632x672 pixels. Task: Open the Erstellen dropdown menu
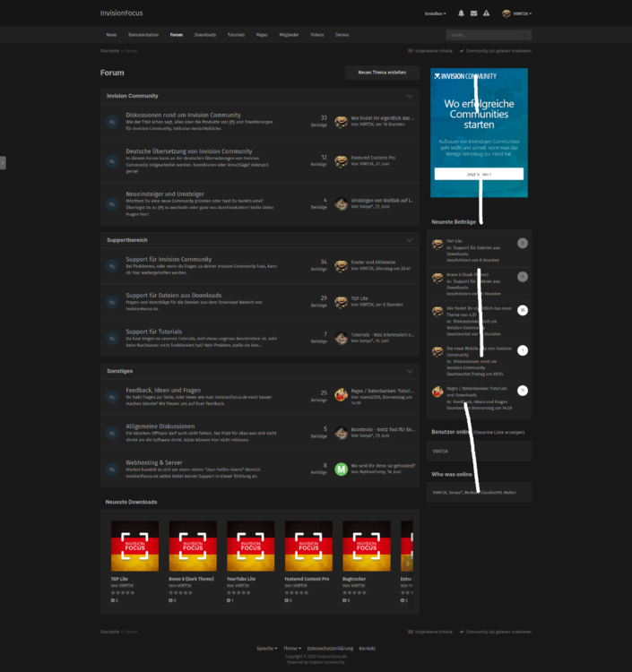tap(435, 14)
